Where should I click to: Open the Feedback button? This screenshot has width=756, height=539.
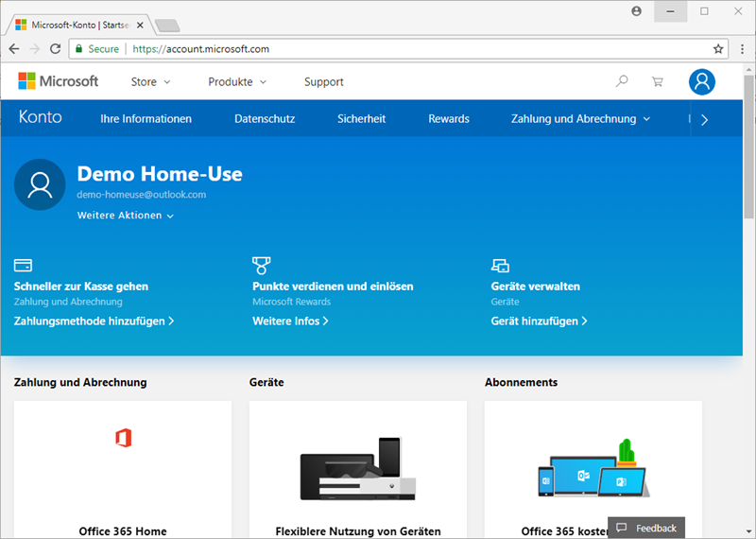(646, 528)
